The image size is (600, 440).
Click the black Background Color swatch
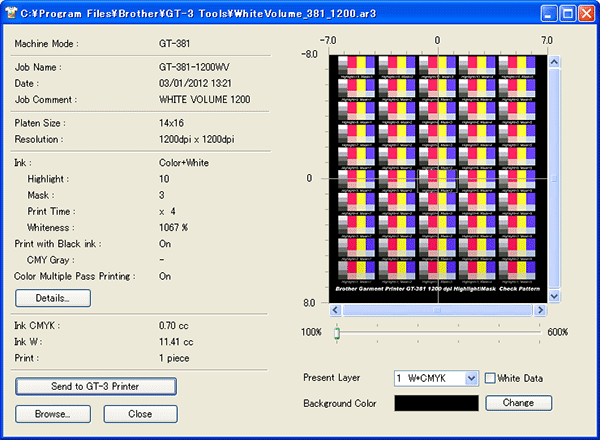click(435, 402)
